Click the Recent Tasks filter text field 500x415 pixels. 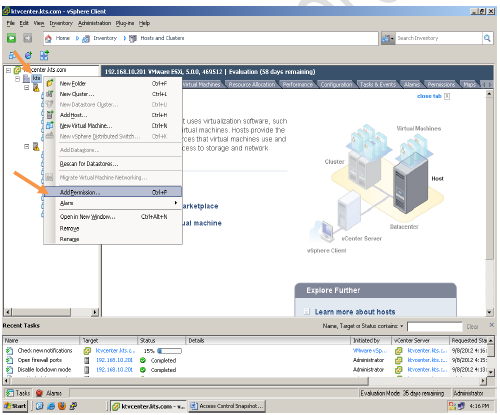tap(435, 326)
